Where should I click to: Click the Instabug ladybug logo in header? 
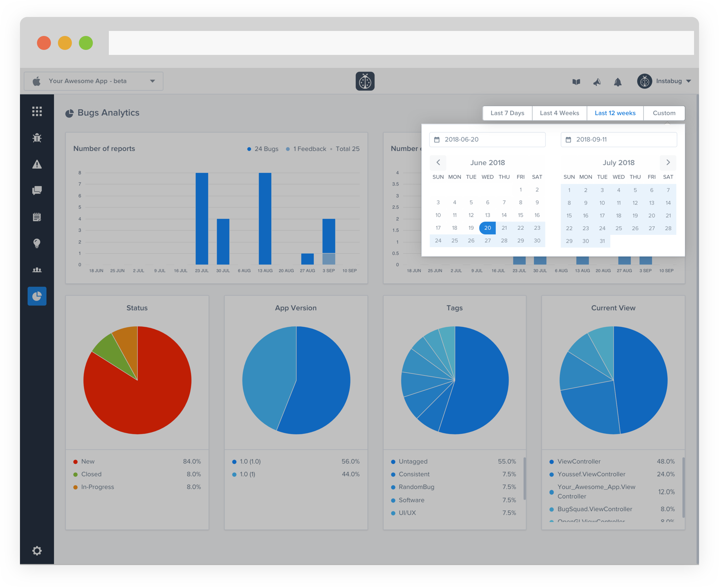tap(365, 81)
